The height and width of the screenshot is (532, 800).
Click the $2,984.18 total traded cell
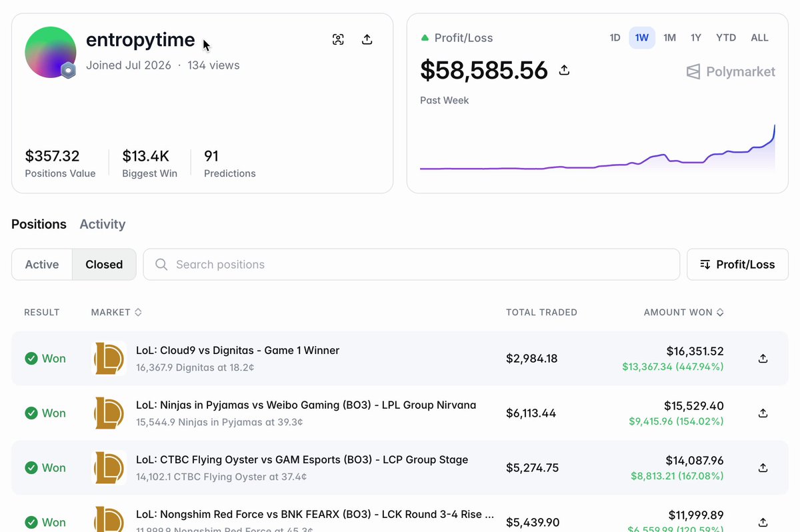(x=532, y=359)
